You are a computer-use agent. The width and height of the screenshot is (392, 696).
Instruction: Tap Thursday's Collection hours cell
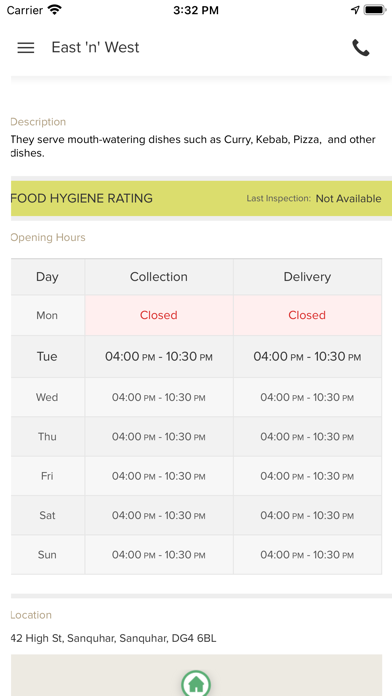coord(159,437)
